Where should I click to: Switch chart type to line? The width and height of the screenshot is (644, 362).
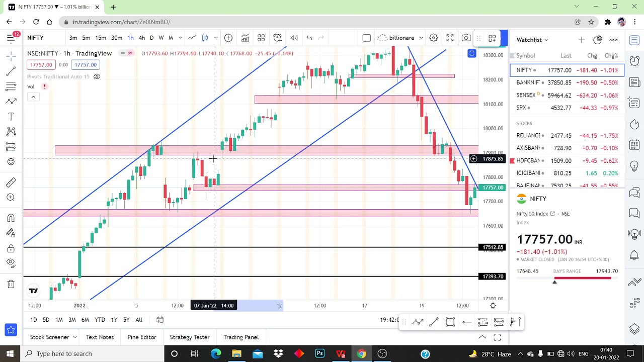point(192,38)
